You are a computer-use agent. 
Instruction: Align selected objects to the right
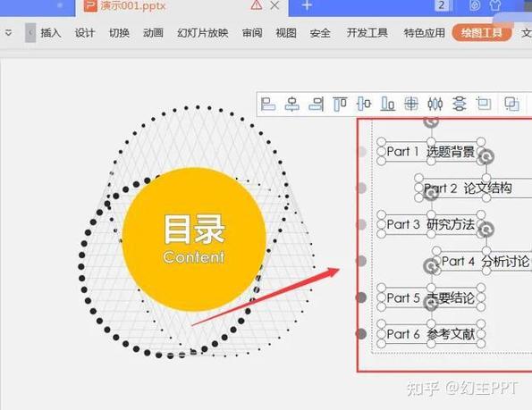[316, 104]
